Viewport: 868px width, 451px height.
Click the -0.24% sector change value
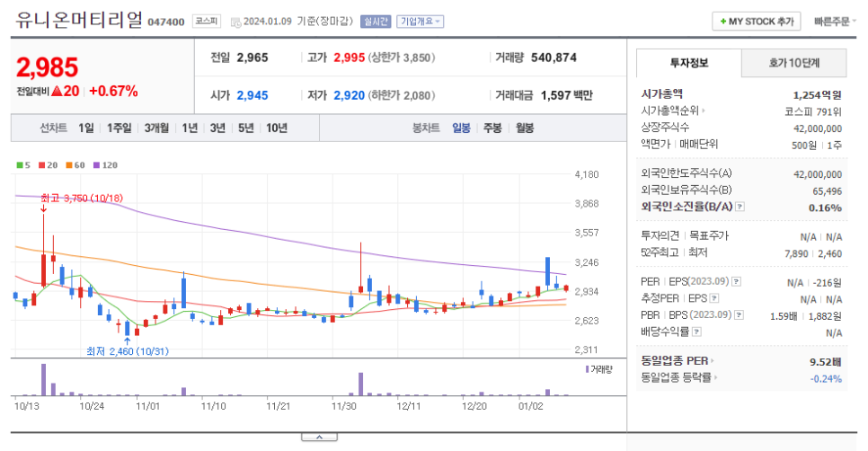point(826,379)
